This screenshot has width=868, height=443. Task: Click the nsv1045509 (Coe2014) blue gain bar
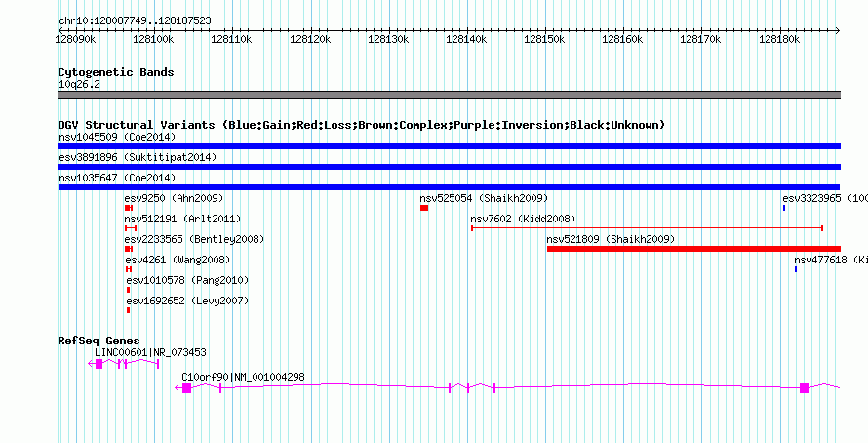[449, 146]
